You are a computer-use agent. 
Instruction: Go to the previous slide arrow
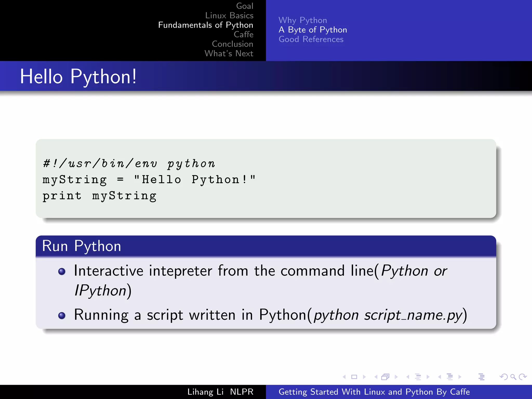[x=344, y=377]
